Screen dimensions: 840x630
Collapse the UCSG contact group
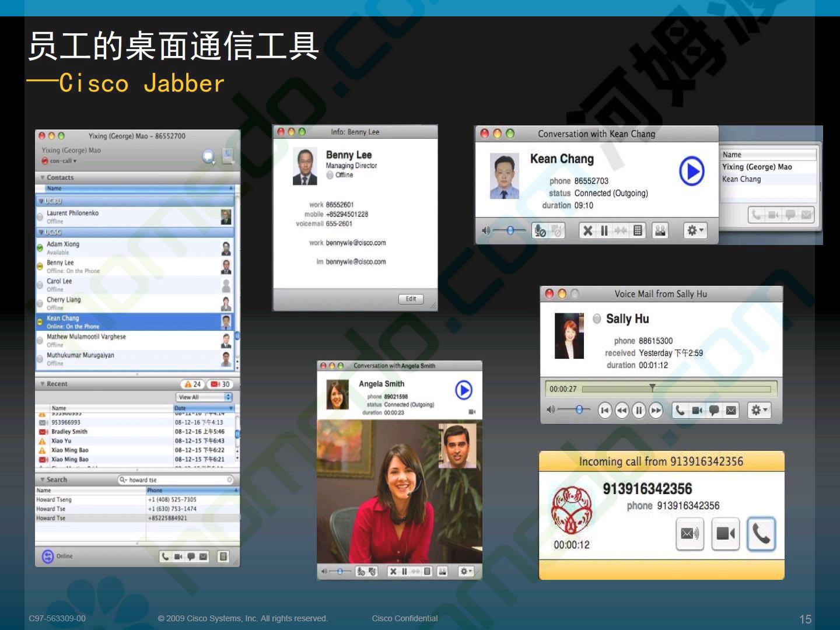[40, 232]
